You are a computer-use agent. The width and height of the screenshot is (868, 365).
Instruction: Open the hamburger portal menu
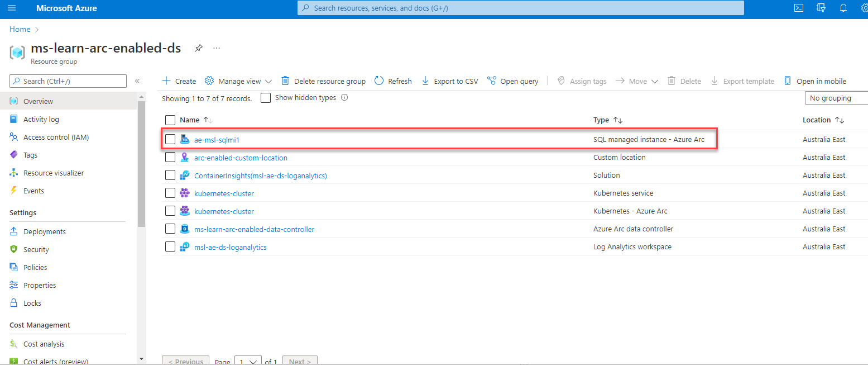pyautogui.click(x=12, y=8)
